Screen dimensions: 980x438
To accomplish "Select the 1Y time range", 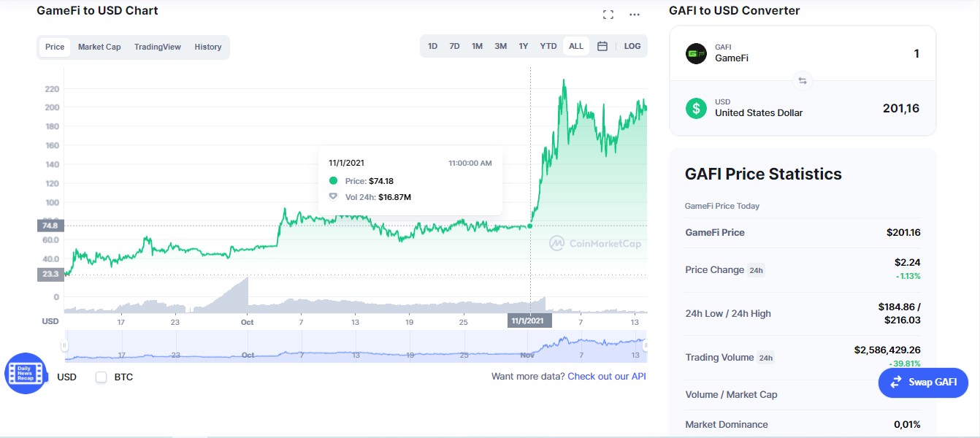I will tap(524, 46).
